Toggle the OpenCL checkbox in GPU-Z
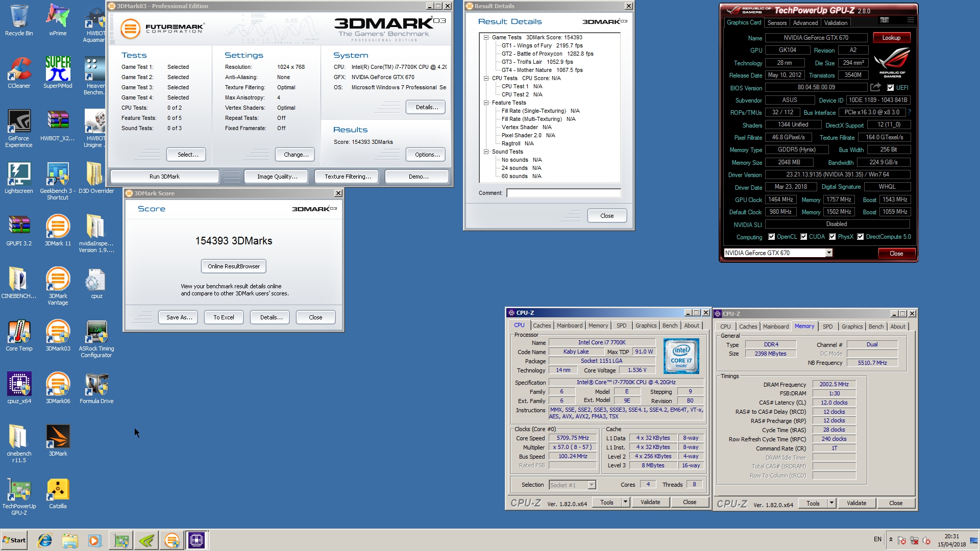The image size is (980, 551). pyautogui.click(x=771, y=237)
